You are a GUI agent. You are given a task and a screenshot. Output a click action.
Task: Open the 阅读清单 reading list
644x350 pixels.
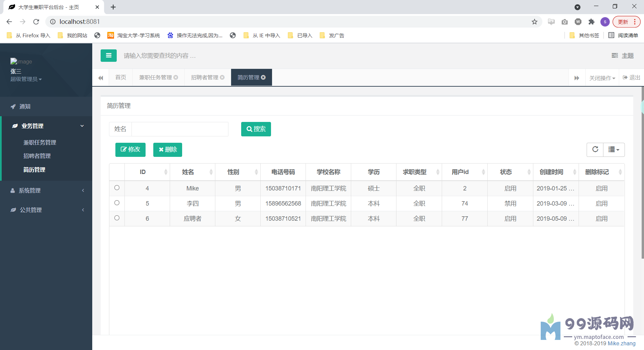(x=623, y=35)
